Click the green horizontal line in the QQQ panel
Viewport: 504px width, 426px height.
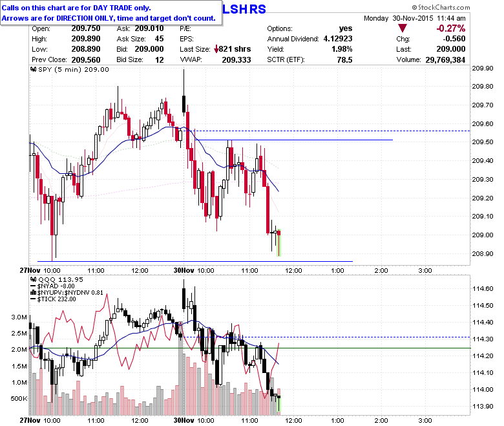pyautogui.click(x=250, y=348)
